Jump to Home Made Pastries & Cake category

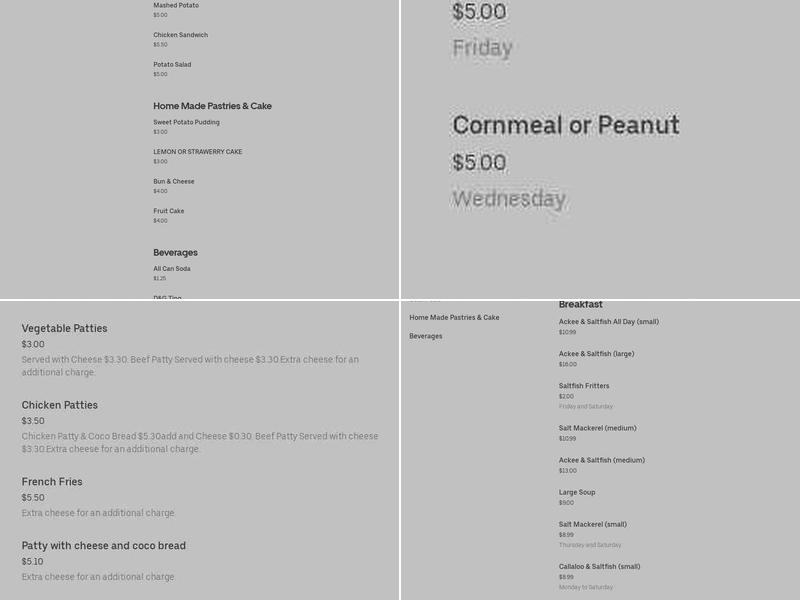coord(454,317)
